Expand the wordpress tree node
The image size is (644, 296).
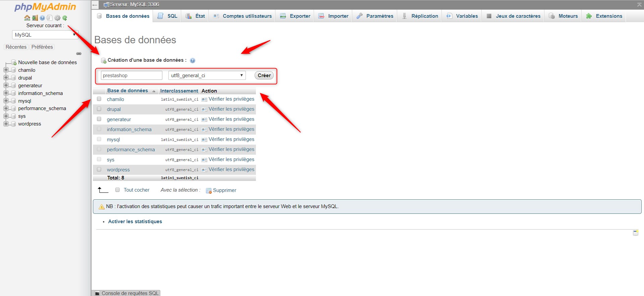6,124
